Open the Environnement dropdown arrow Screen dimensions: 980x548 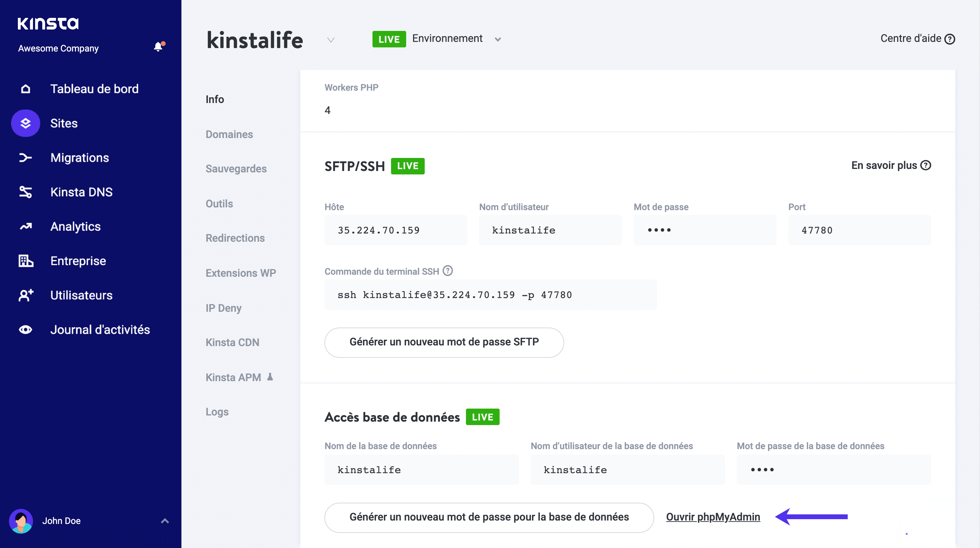coord(498,39)
